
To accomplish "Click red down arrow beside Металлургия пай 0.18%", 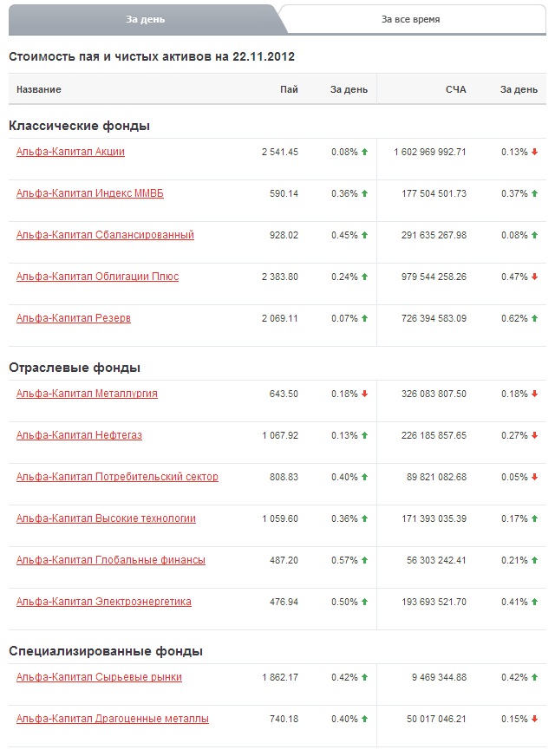I will click(364, 394).
